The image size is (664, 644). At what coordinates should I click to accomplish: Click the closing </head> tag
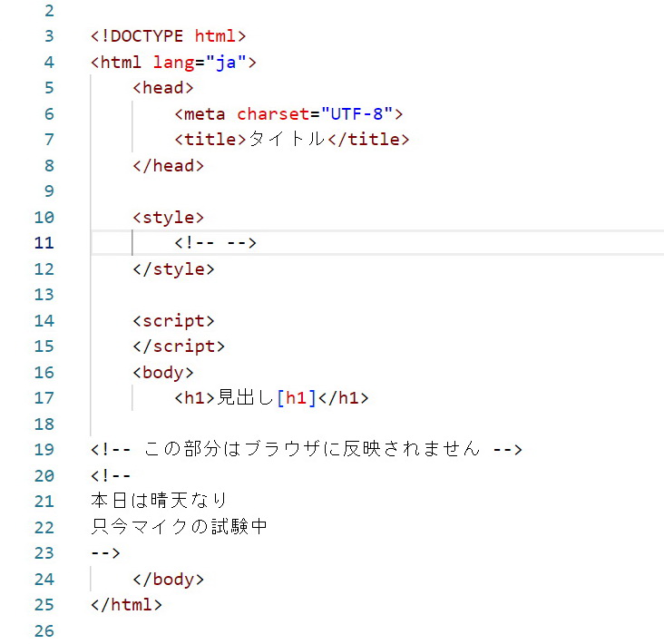click(168, 166)
